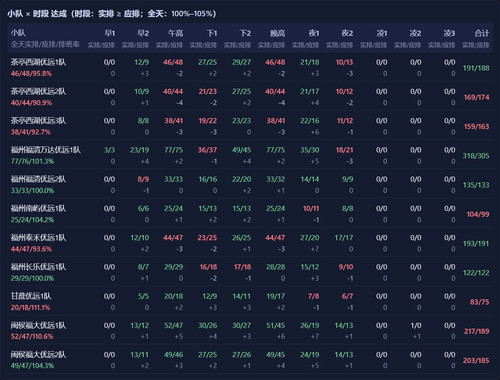Click the 夜2 column header
Image resolution: width=500 pixels, height=380 pixels.
(347, 33)
